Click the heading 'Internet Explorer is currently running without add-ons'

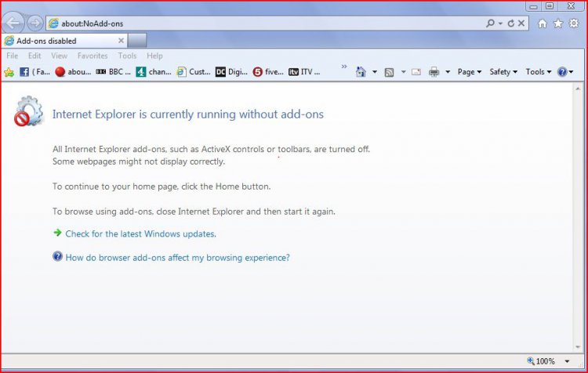[x=188, y=114]
